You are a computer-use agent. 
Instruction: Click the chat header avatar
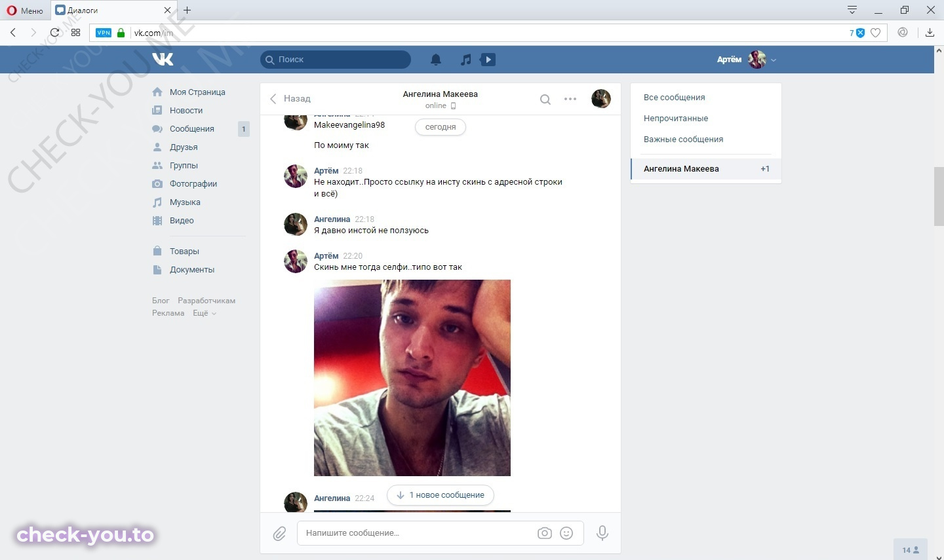pyautogui.click(x=601, y=99)
